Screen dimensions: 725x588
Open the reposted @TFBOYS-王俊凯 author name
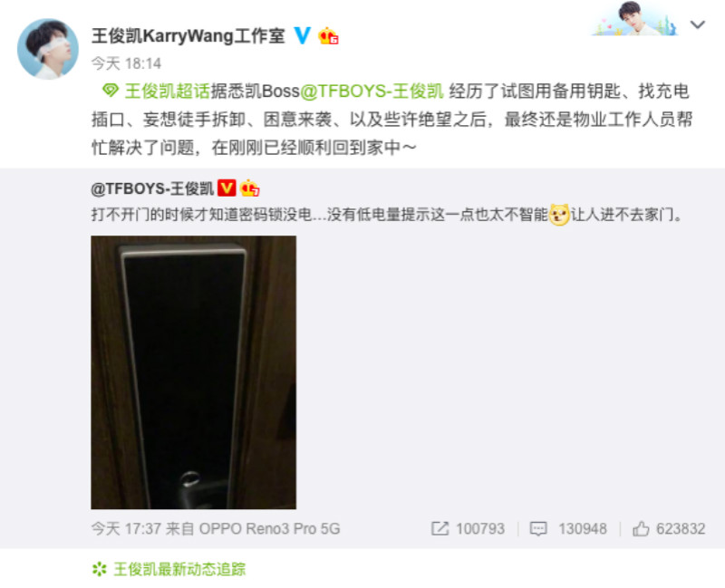[x=152, y=188]
